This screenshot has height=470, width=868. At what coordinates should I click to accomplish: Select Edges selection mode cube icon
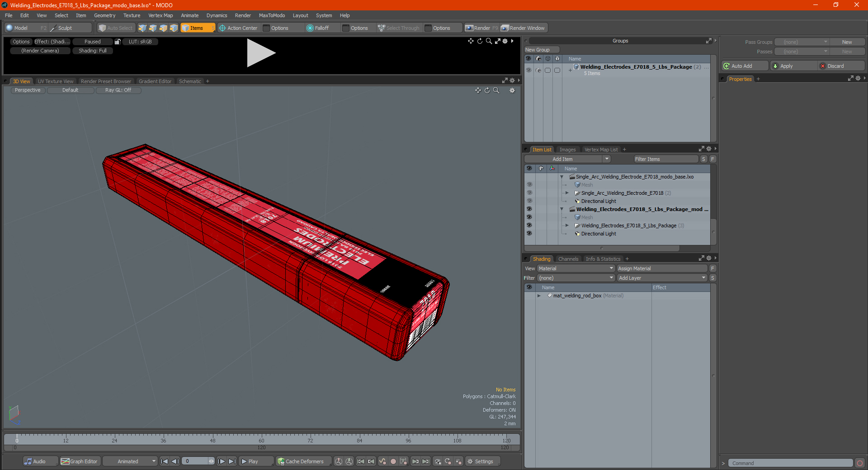tap(153, 28)
